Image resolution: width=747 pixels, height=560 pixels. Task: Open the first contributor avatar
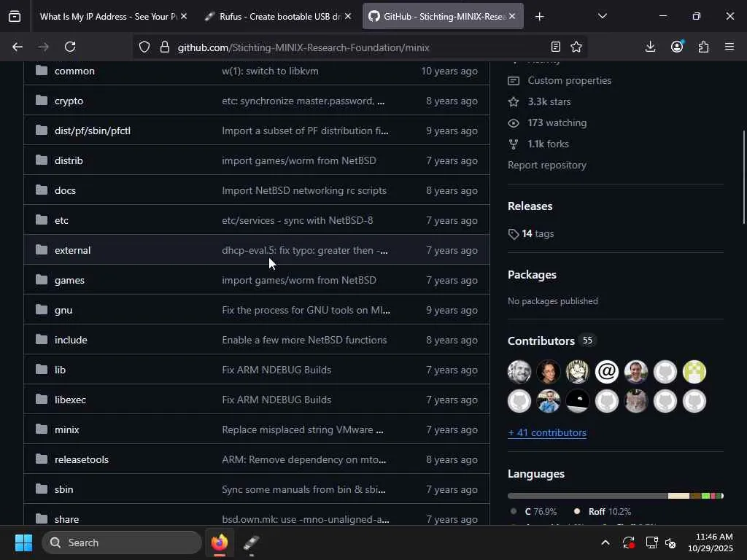519,372
